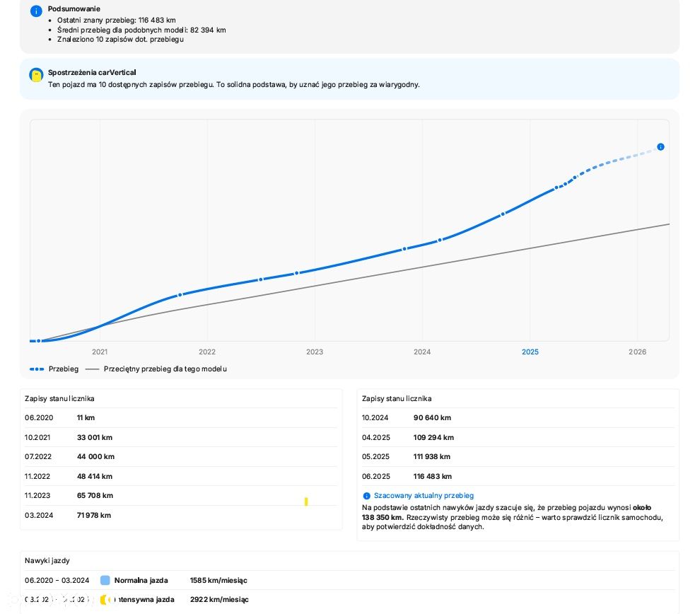Image resolution: width=700 pixels, height=614 pixels.
Task: Click the 116 483 km table value
Action: pyautogui.click(x=433, y=477)
